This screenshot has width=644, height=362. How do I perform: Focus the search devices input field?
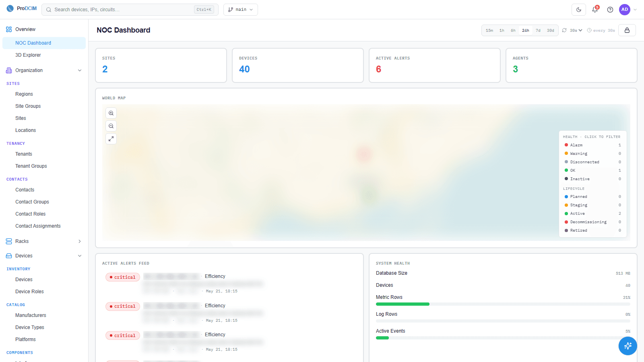pyautogui.click(x=130, y=10)
